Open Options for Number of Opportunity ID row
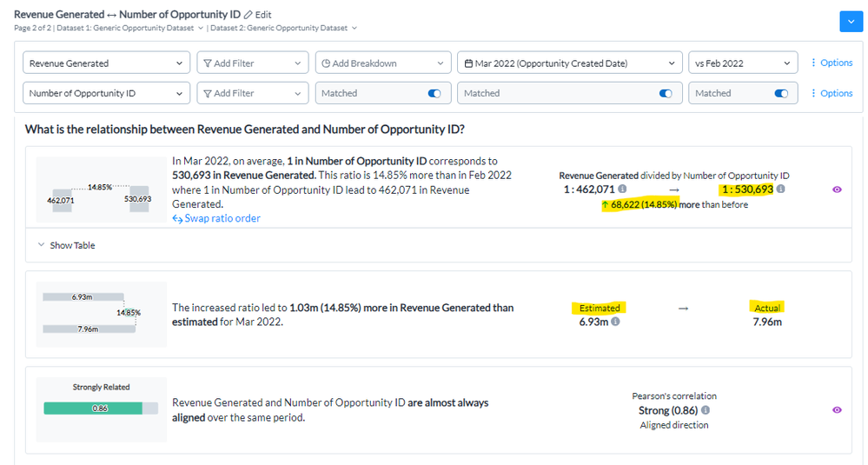 point(832,93)
